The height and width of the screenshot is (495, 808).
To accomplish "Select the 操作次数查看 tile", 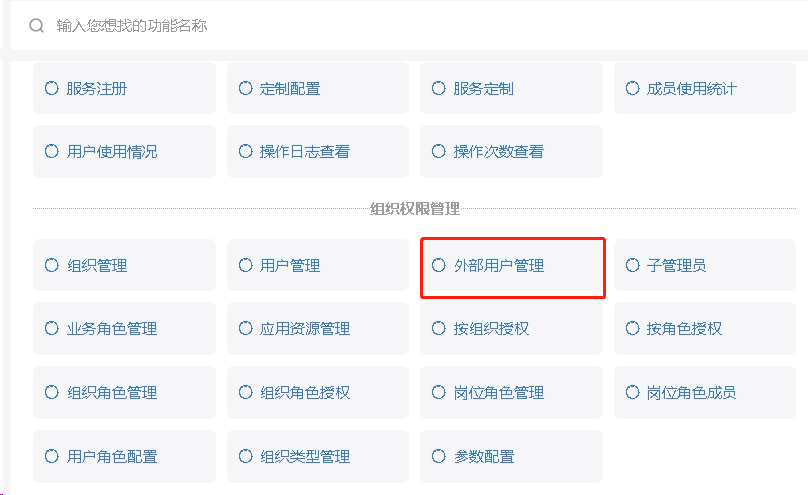I will coord(511,151).
